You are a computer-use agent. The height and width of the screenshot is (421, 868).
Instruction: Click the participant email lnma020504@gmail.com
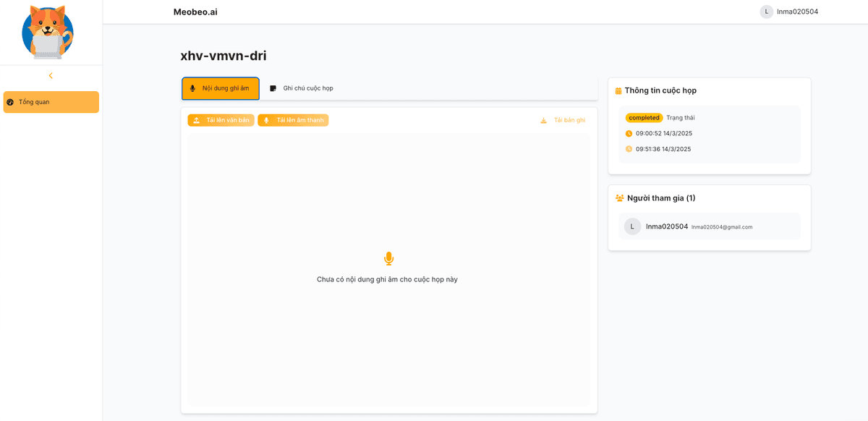click(722, 227)
